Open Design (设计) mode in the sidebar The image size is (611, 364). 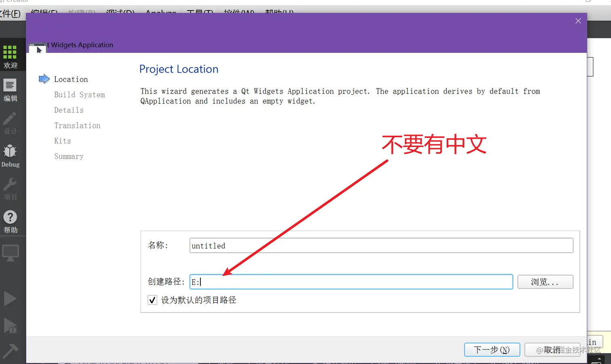point(10,123)
